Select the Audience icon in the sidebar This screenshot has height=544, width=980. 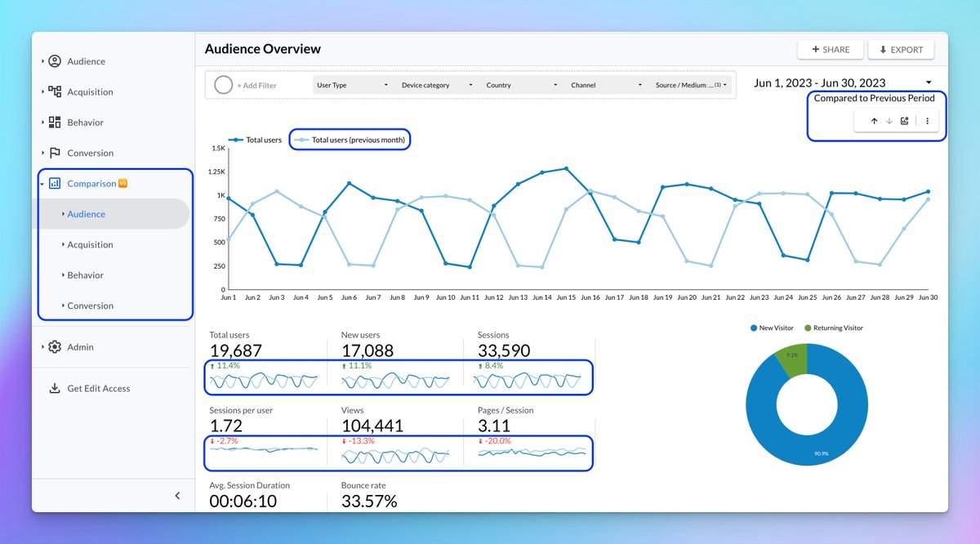coord(55,60)
